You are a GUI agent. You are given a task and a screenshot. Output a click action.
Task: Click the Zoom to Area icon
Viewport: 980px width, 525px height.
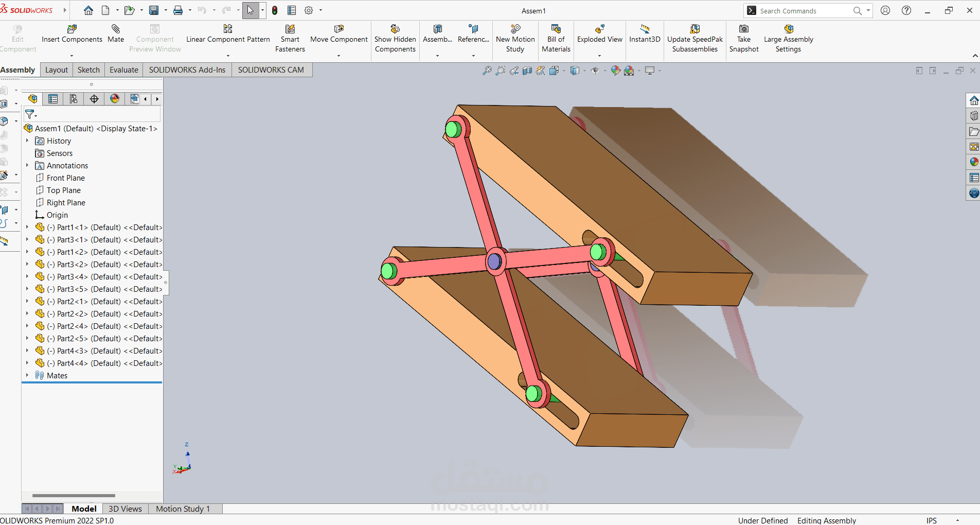click(500, 71)
